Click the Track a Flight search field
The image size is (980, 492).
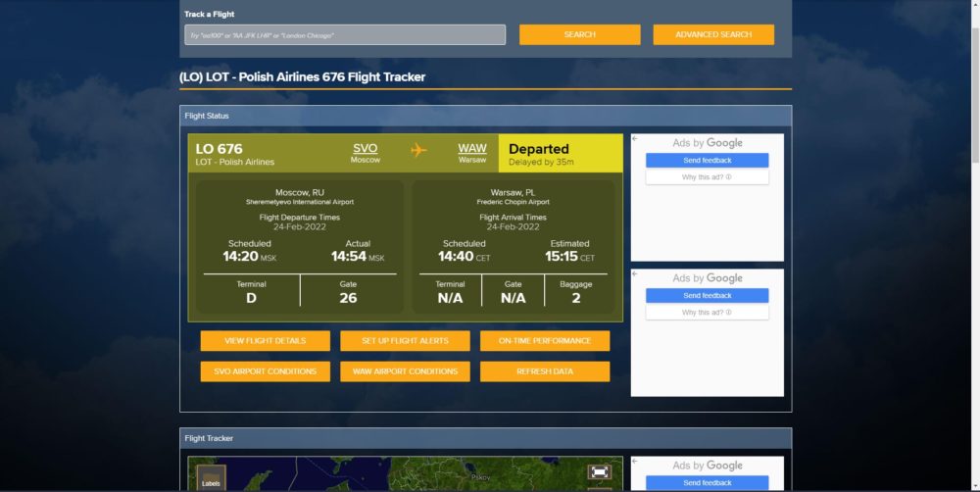[x=345, y=35]
